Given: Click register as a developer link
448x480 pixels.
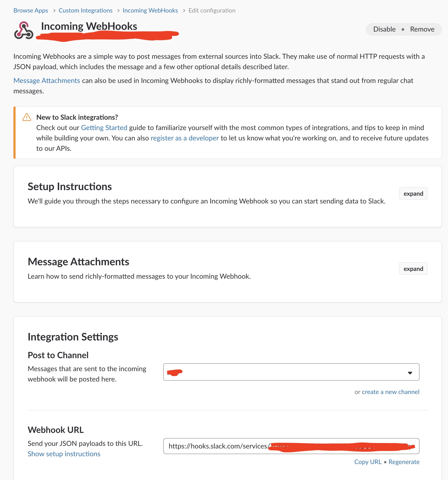Looking at the screenshot, I should coord(185,138).
